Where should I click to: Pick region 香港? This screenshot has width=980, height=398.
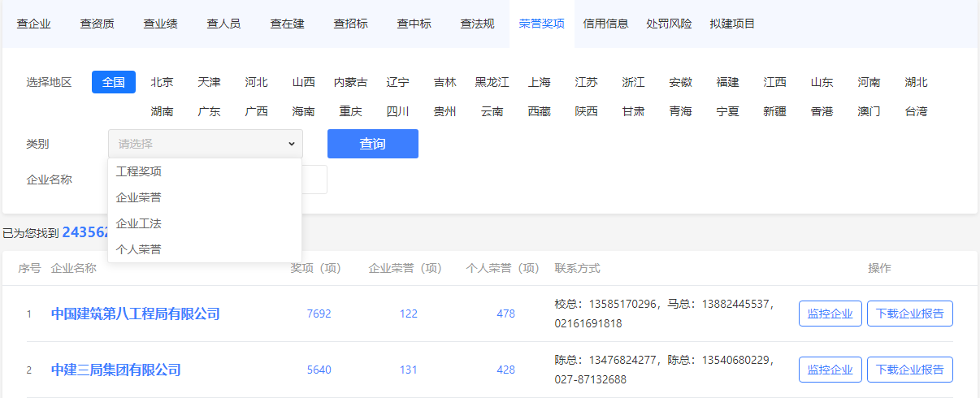point(822,111)
